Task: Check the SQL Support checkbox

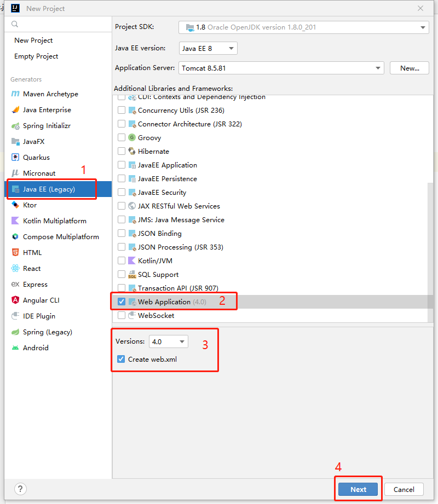Action: pos(122,274)
